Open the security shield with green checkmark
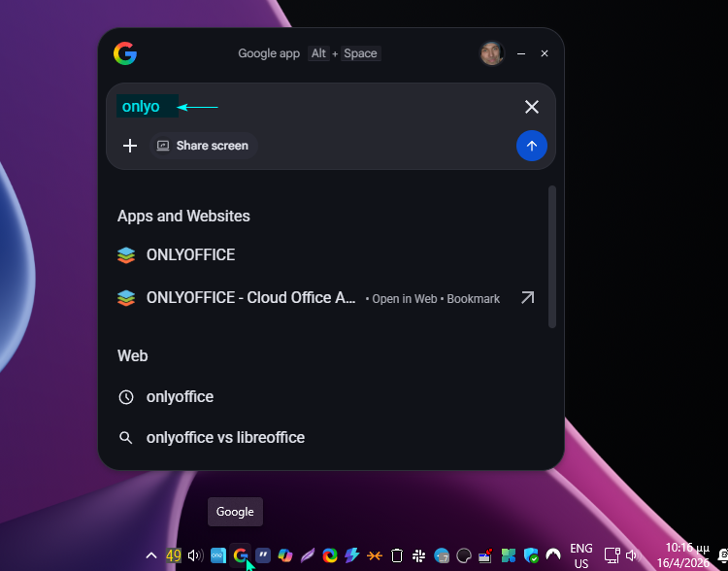This screenshot has width=728, height=571. 531,555
